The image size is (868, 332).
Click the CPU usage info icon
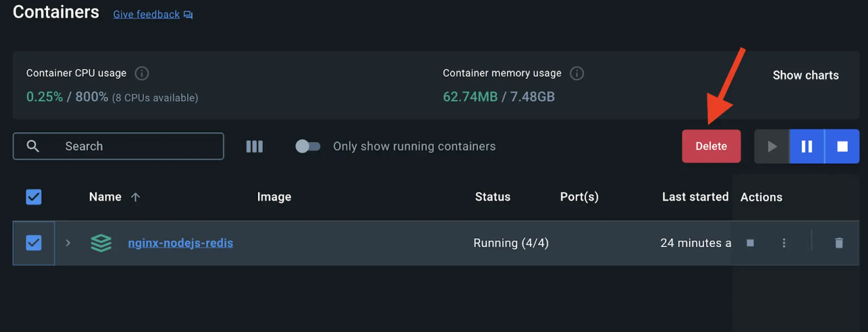point(141,73)
